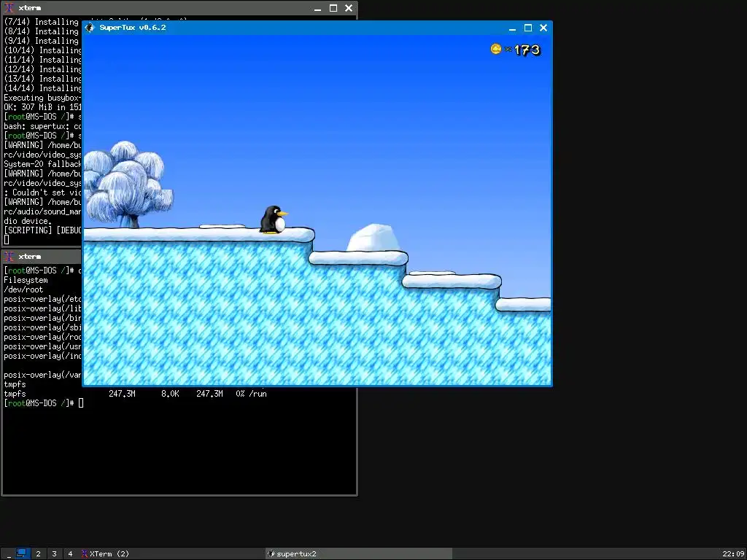Click the '8.0K' value in bottom xterm

tap(170, 394)
